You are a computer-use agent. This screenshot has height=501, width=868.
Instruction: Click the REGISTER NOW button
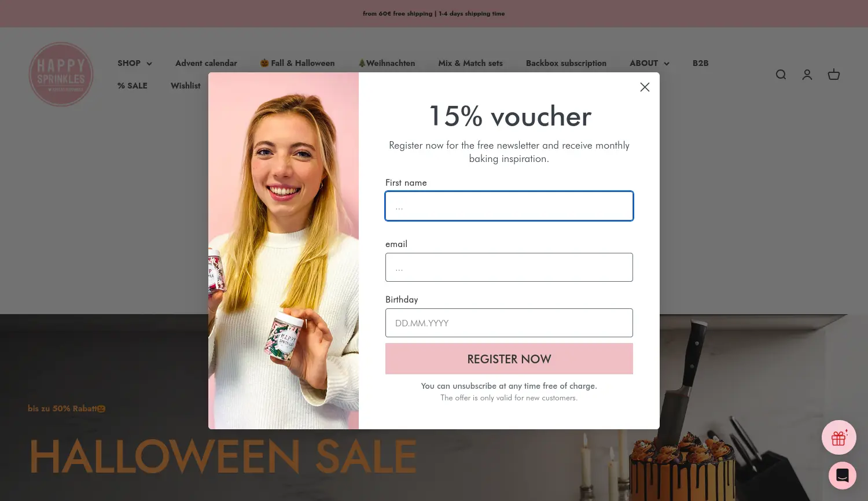pos(509,359)
